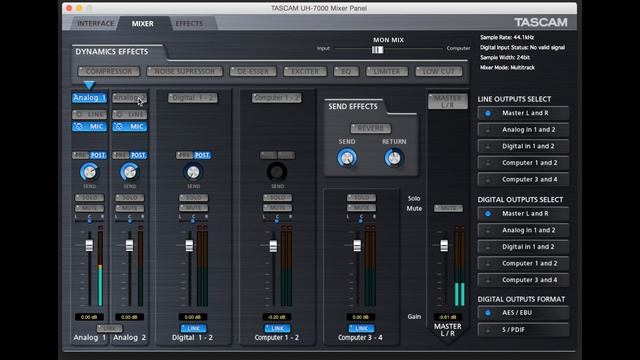Click the Computer 1-2 gain value -0.20 dB
The height and width of the screenshot is (360, 640).
(x=277, y=317)
